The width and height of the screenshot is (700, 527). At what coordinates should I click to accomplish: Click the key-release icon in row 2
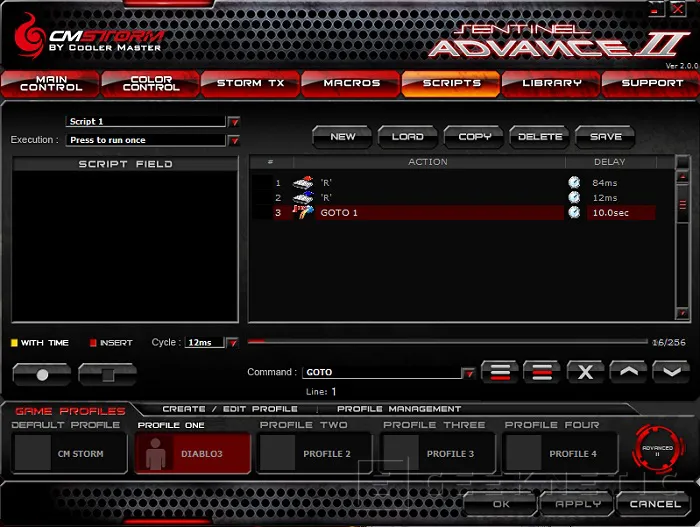pyautogui.click(x=303, y=197)
